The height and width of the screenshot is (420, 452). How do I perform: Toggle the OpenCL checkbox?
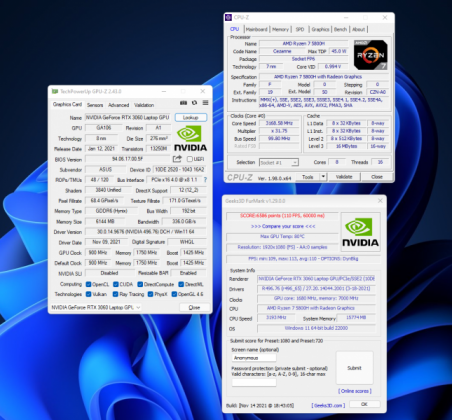[x=88, y=284]
